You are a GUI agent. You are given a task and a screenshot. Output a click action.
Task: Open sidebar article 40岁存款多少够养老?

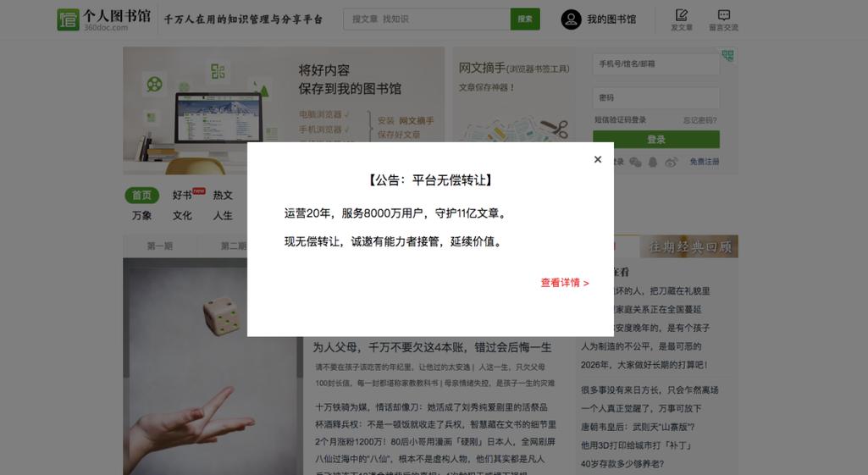tap(622, 464)
